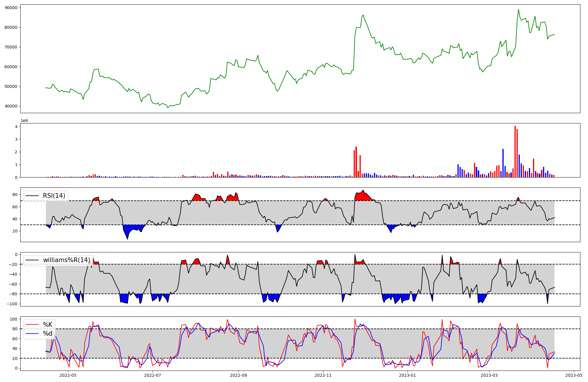Click the price chart's highest peak
588x382 pixels.
tap(518, 9)
